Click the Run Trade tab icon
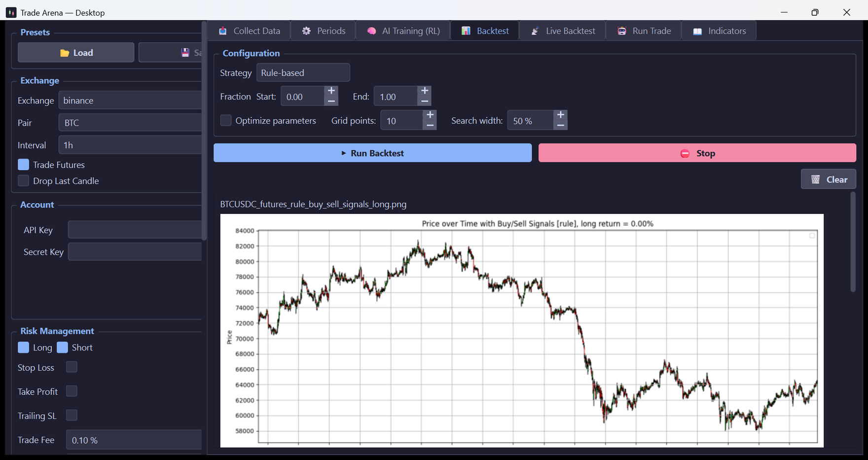The image size is (868, 460). pyautogui.click(x=622, y=31)
